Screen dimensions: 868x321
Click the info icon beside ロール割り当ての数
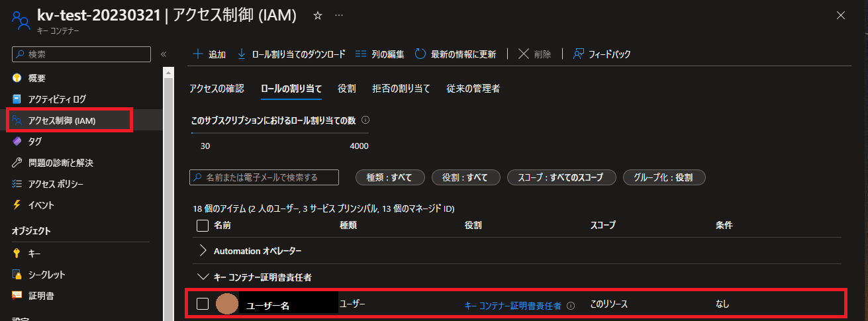click(365, 120)
